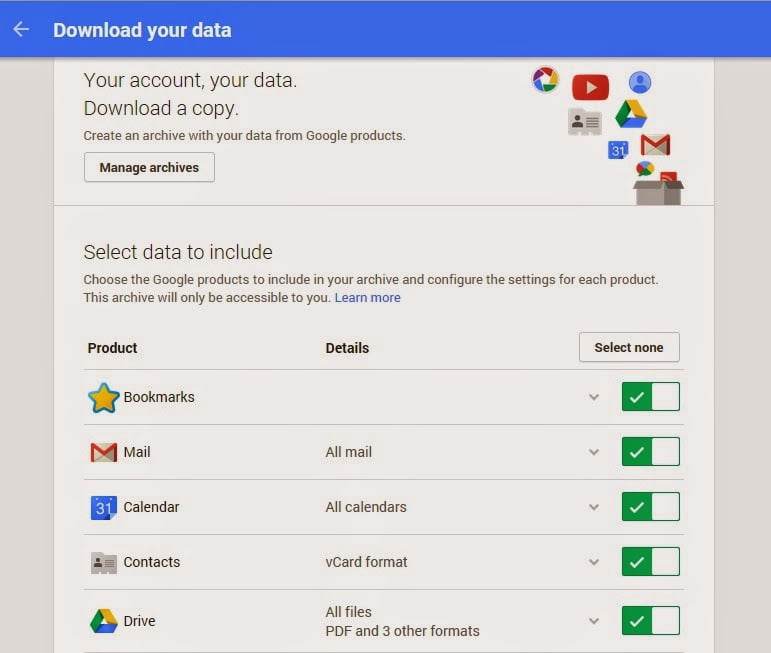Open Manage archives
The height and width of the screenshot is (653, 771).
tap(149, 167)
